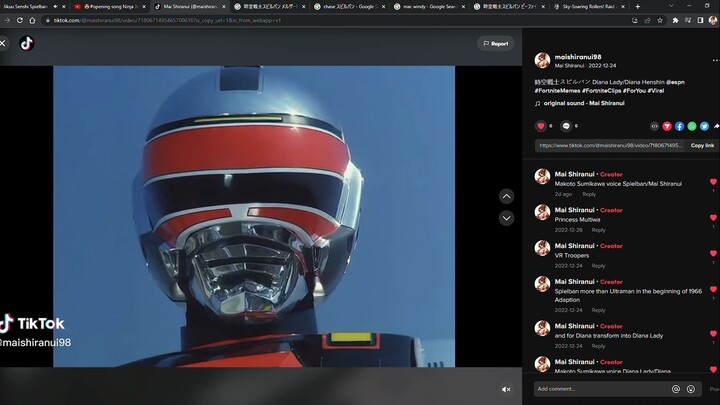Open the maishiranui98 profile avatar
The image size is (720, 405).
point(542,60)
